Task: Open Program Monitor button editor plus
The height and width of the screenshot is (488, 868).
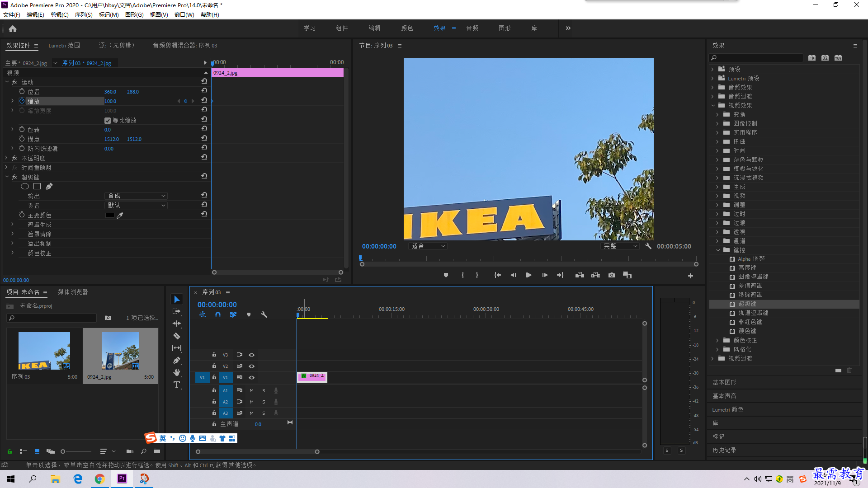Action: click(x=690, y=276)
